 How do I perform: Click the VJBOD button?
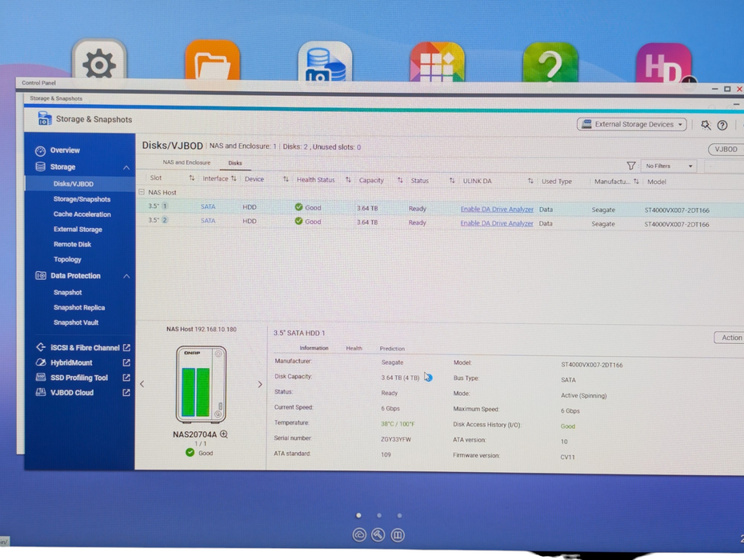coord(726,150)
